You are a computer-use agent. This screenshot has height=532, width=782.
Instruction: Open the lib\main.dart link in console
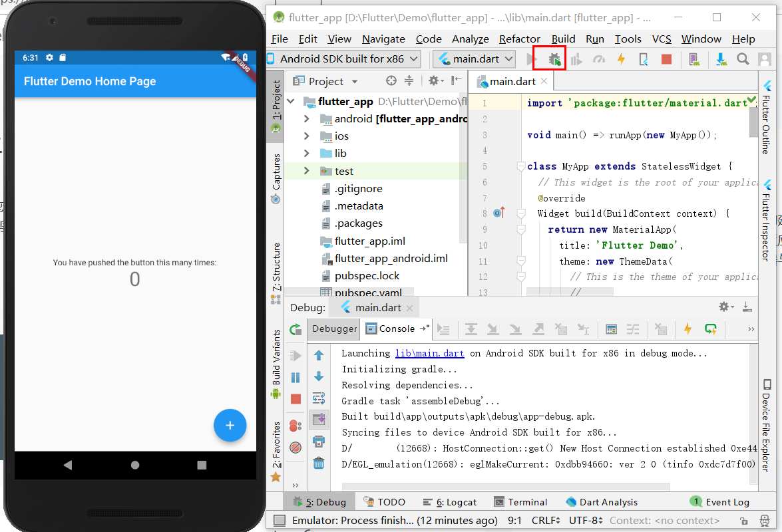point(429,353)
